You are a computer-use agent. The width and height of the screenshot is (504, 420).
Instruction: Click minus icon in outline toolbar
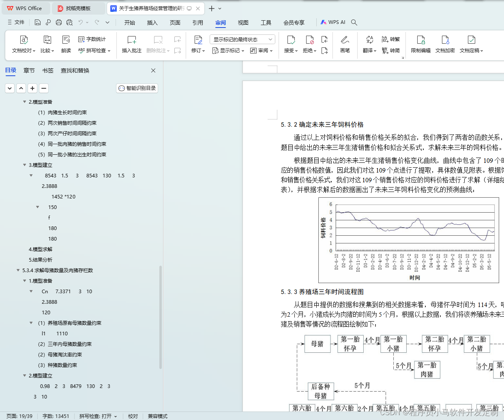pyautogui.click(x=44, y=88)
